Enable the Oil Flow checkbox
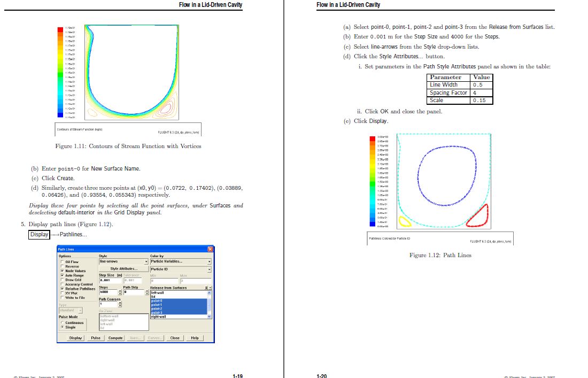588x378 pixels. click(62, 262)
